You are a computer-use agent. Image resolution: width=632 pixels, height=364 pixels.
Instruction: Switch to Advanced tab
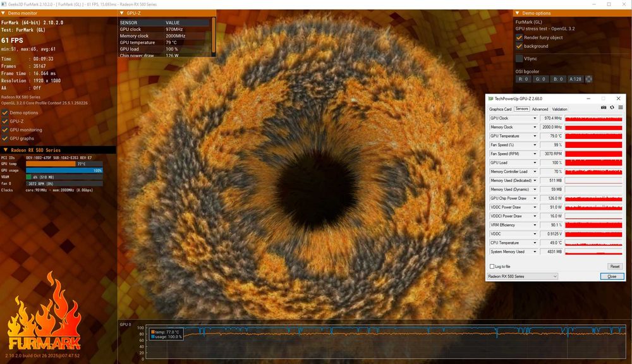540,109
